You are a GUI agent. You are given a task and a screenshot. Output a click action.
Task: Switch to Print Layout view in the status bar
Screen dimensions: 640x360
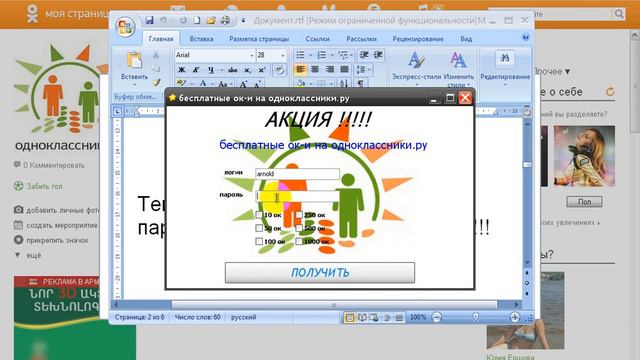(x=349, y=318)
